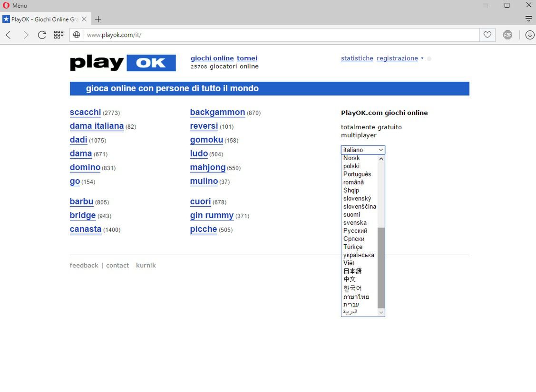Select 日本語 language option
This screenshot has height=392, width=536.
pyautogui.click(x=360, y=271)
